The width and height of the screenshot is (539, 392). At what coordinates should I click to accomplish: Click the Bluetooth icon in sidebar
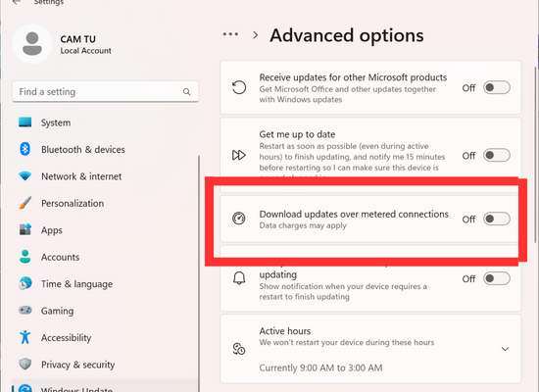tap(24, 149)
